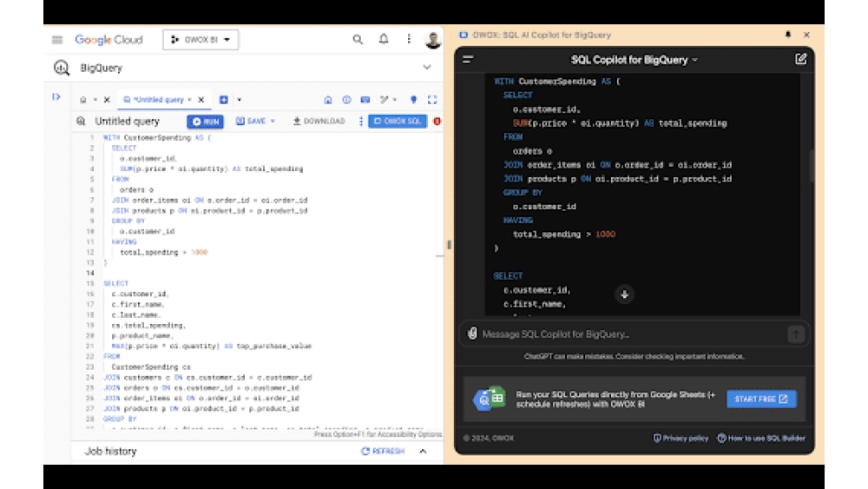Screen dimensions: 868x489
Task: Open the Google Cloud navigation hamburger menu
Action: [57, 40]
